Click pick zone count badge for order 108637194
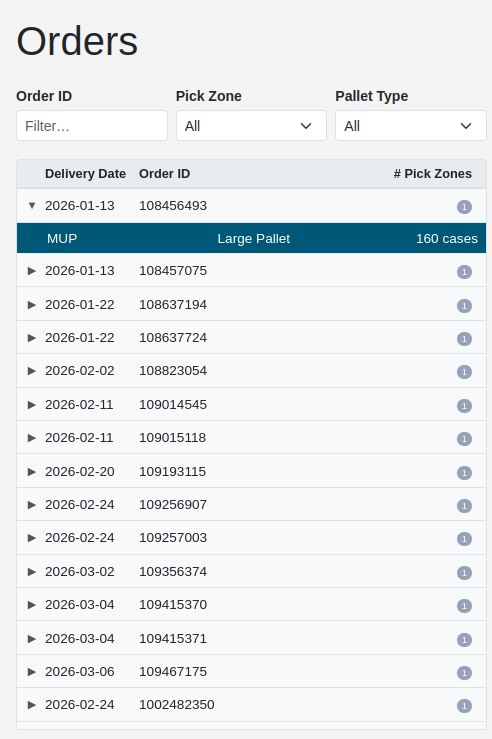Screen dimensions: 492x739 [464, 305]
